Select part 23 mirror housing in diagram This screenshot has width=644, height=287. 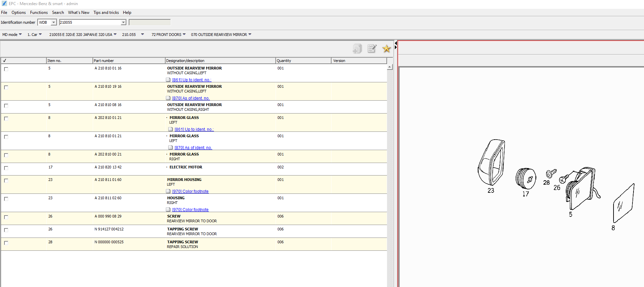pyautogui.click(x=491, y=163)
